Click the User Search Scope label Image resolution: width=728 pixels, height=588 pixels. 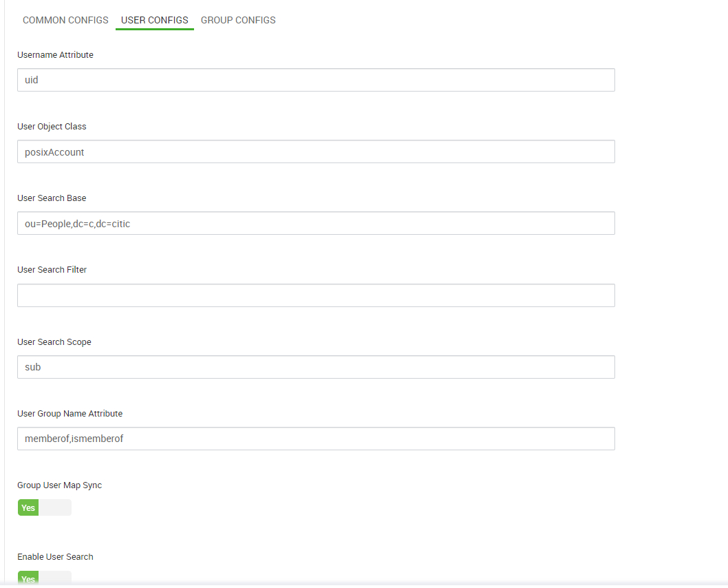[54, 342]
